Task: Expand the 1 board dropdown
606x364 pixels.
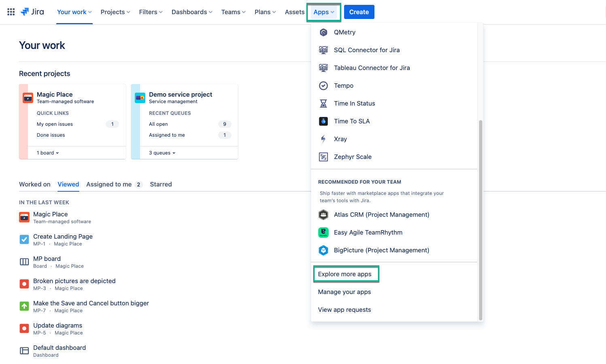Action: click(x=47, y=152)
